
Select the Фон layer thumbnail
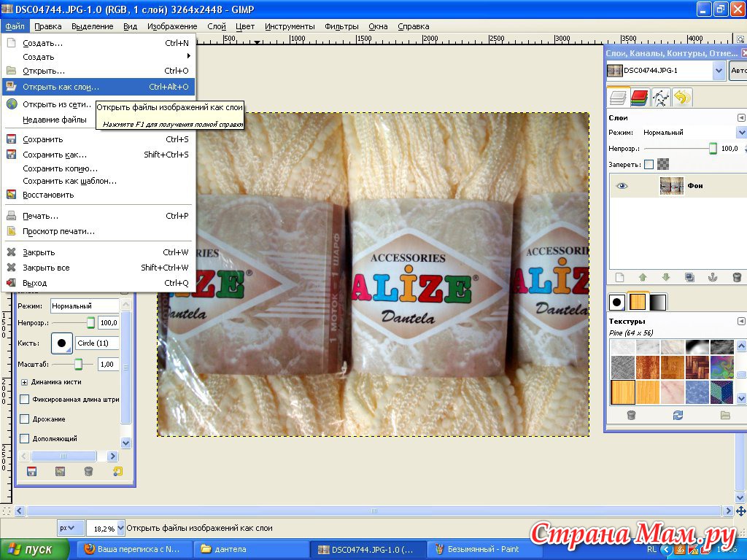click(x=671, y=186)
